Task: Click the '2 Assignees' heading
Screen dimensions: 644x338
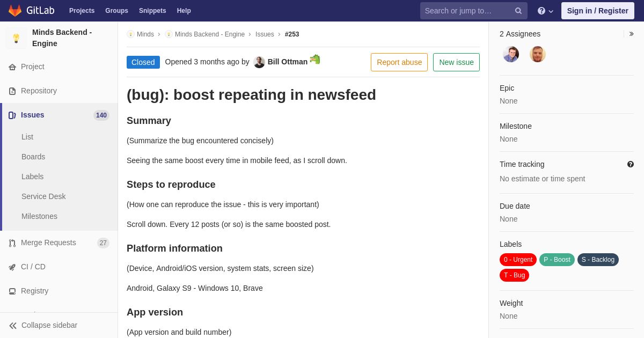Action: pos(520,34)
